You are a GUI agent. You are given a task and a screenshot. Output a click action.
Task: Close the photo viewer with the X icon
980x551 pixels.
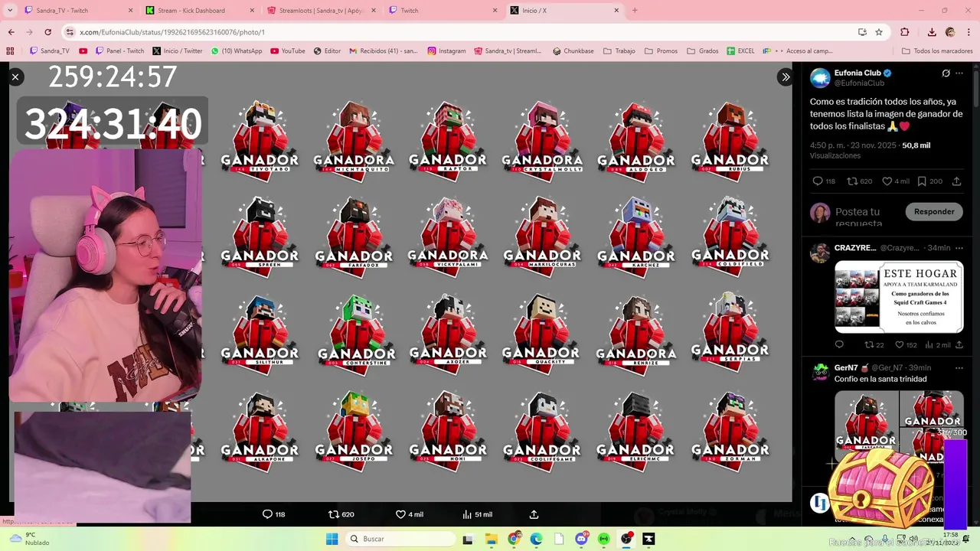click(15, 77)
